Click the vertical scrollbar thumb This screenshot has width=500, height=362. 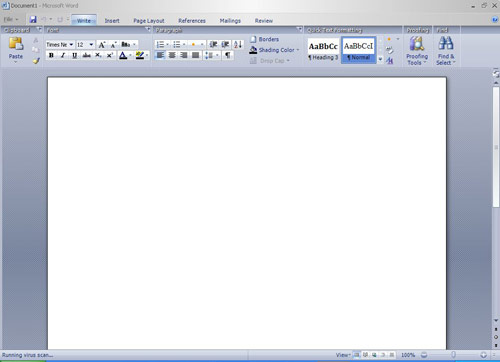point(496,147)
